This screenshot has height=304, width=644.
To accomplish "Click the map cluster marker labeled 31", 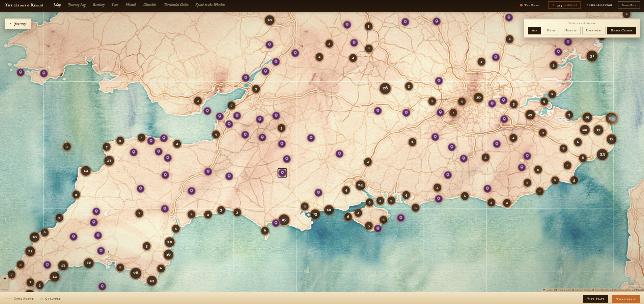I will click(x=592, y=56).
